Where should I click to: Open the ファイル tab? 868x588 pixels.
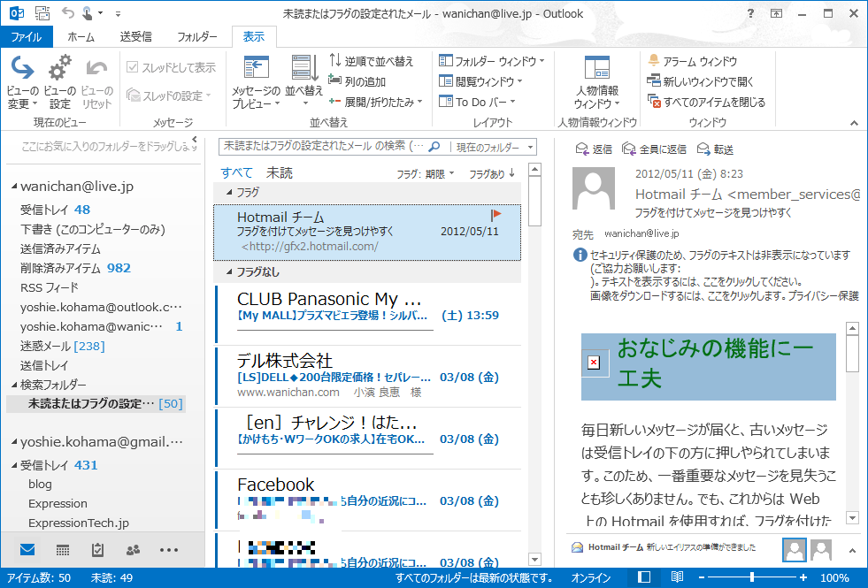27,36
